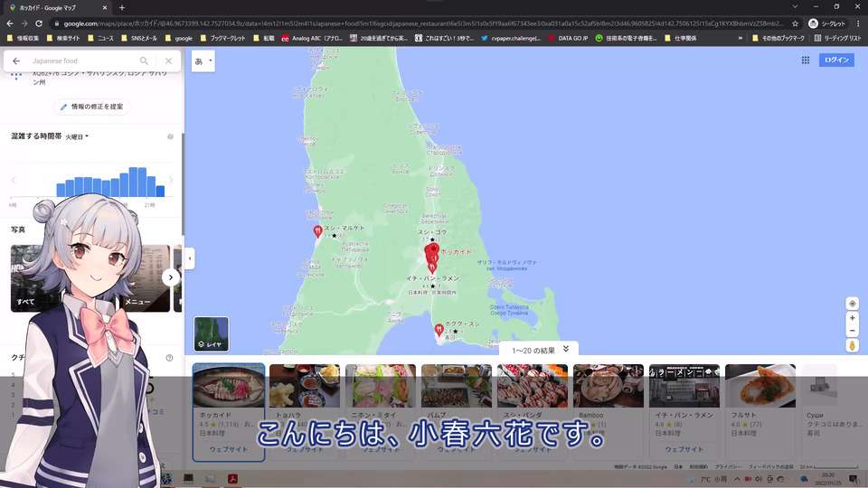
Task: Open a new browser tab
Action: click(122, 8)
